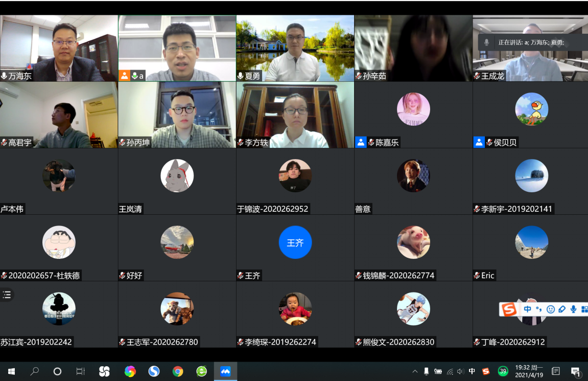The height and width of the screenshot is (381, 588).
Task: Open Google Chrome from the taskbar
Action: (178, 371)
